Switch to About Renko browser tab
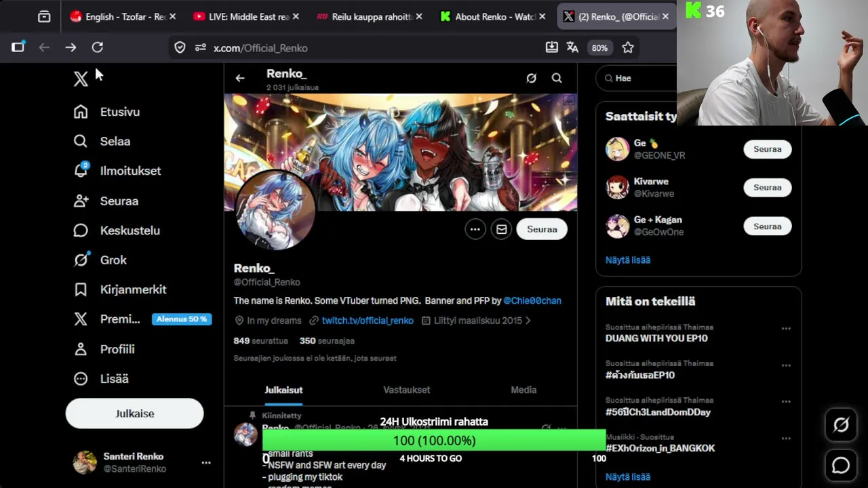 click(492, 16)
